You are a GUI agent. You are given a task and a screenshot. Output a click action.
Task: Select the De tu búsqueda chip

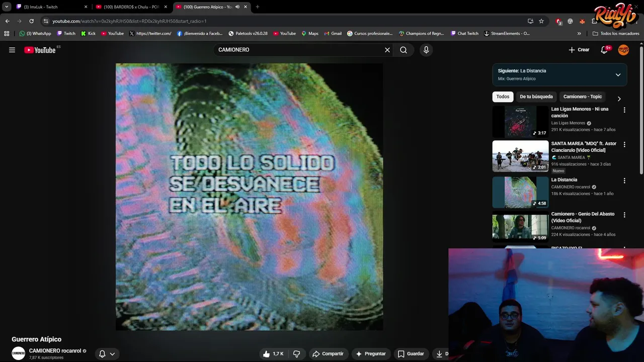[x=536, y=97]
